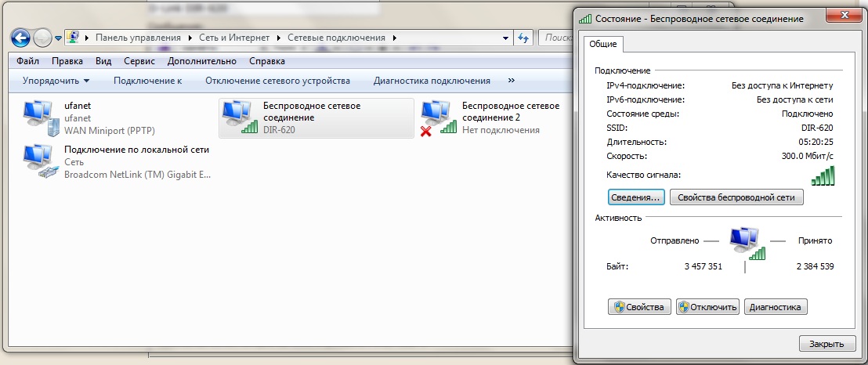Click Свойства беспроводной сети button
Viewport: 868px width, 365px height.
pyautogui.click(x=736, y=197)
